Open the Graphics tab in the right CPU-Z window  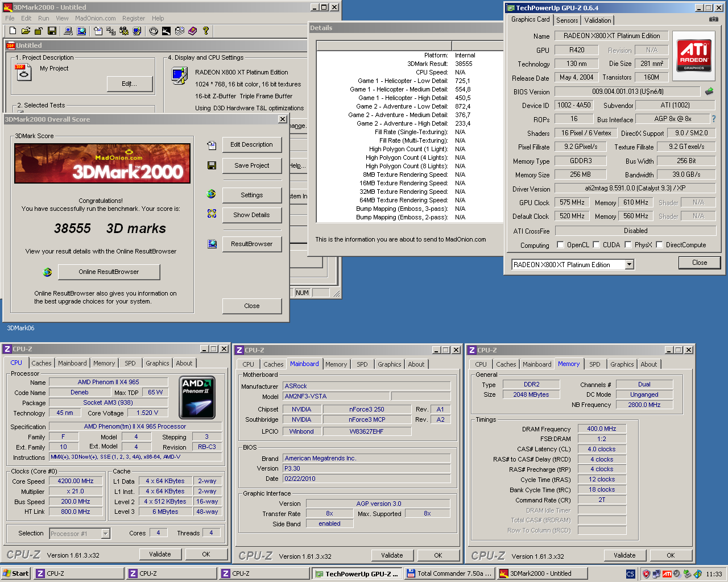tap(622, 364)
